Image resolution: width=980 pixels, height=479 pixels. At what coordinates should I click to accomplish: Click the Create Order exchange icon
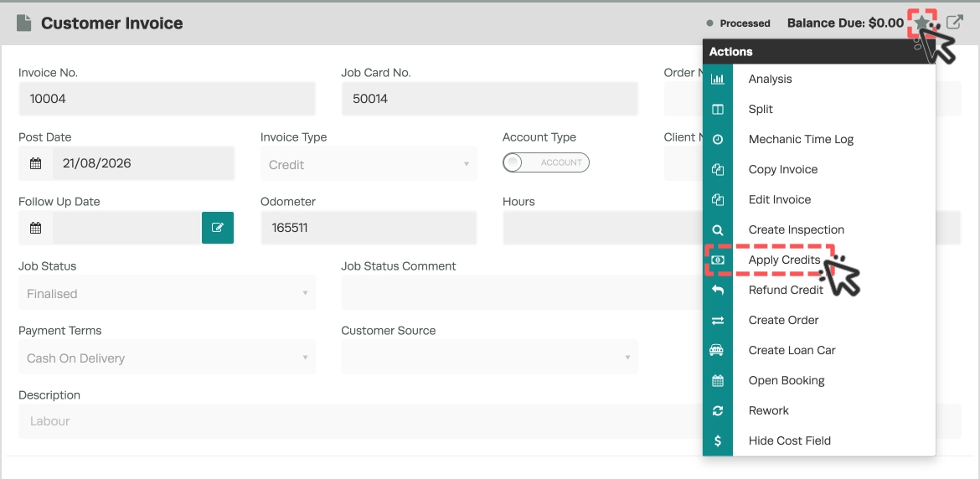point(718,321)
